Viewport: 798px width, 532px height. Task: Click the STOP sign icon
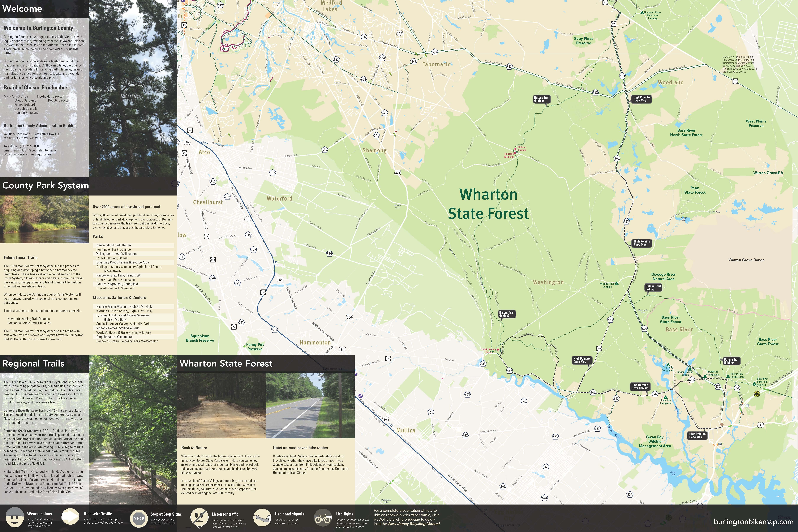139,518
